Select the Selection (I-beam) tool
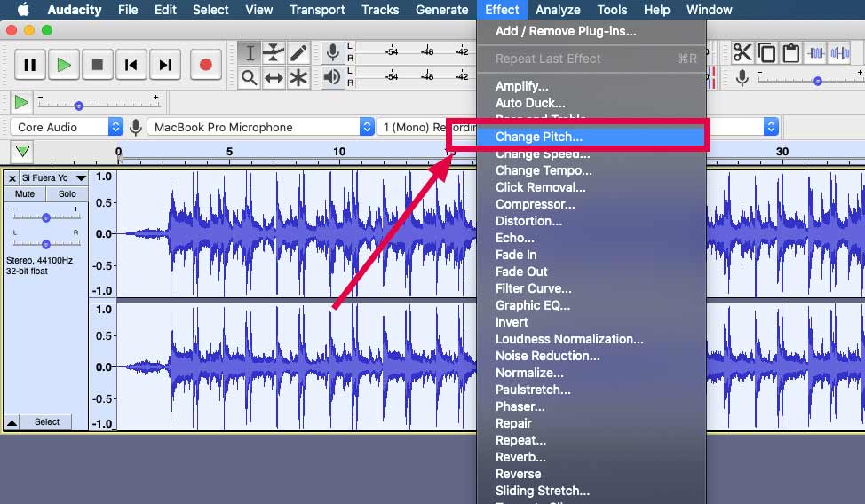865x504 pixels. pyautogui.click(x=250, y=53)
